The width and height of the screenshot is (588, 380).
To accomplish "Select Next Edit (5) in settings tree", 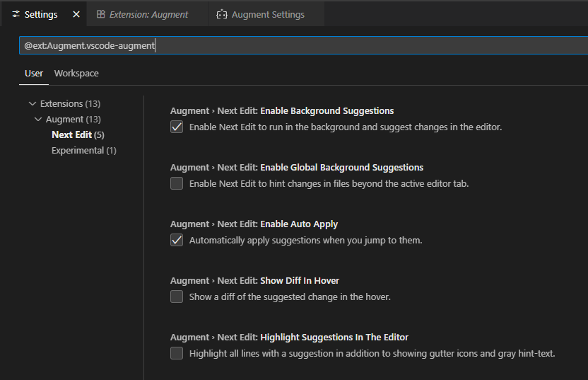I will click(x=78, y=134).
